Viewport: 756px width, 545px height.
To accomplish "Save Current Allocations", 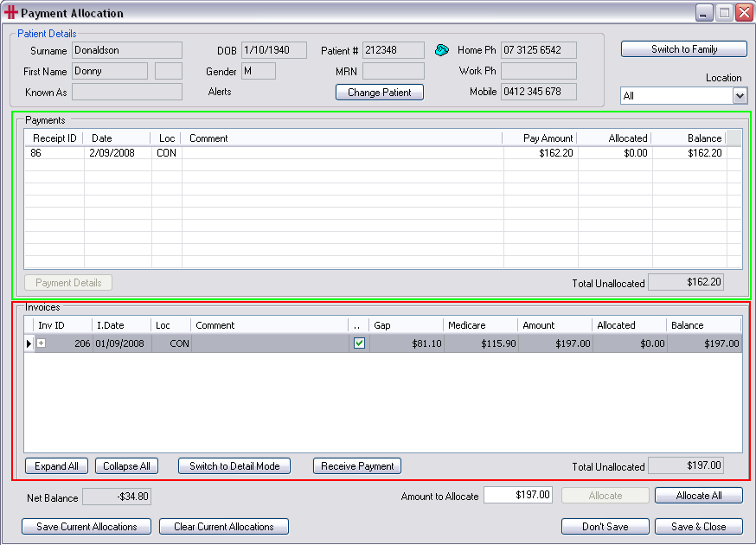I will coord(86,526).
